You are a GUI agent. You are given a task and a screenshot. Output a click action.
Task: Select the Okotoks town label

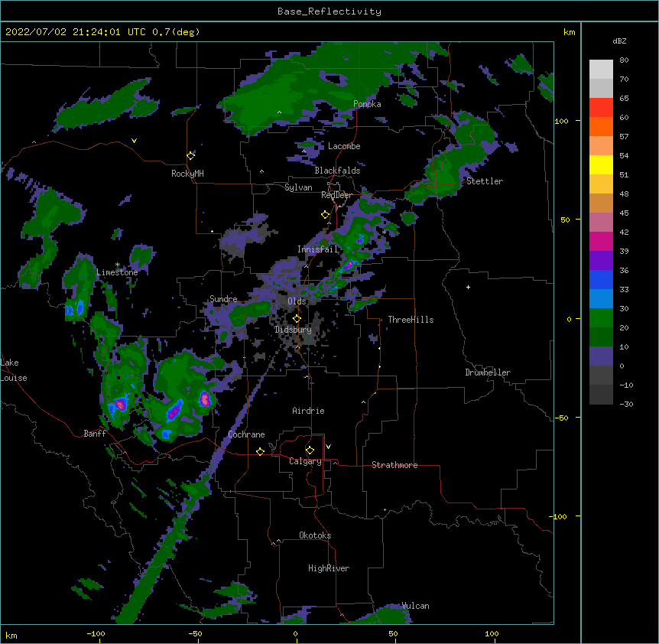[315, 535]
